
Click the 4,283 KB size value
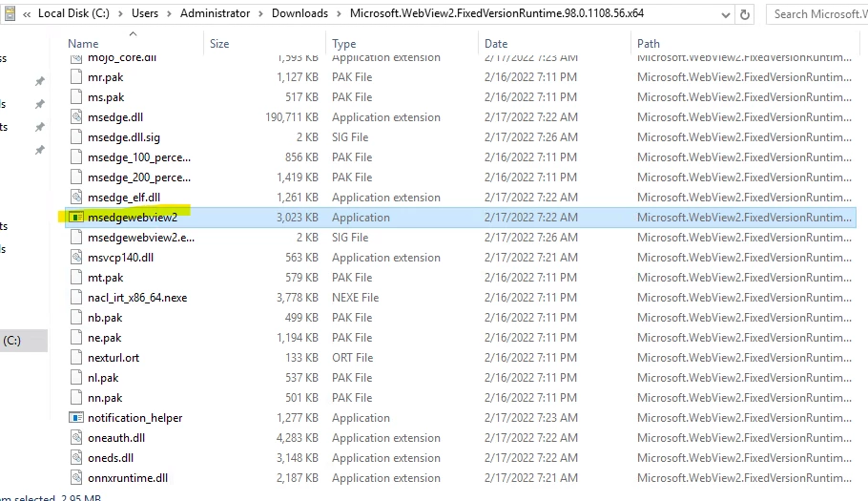(x=298, y=438)
